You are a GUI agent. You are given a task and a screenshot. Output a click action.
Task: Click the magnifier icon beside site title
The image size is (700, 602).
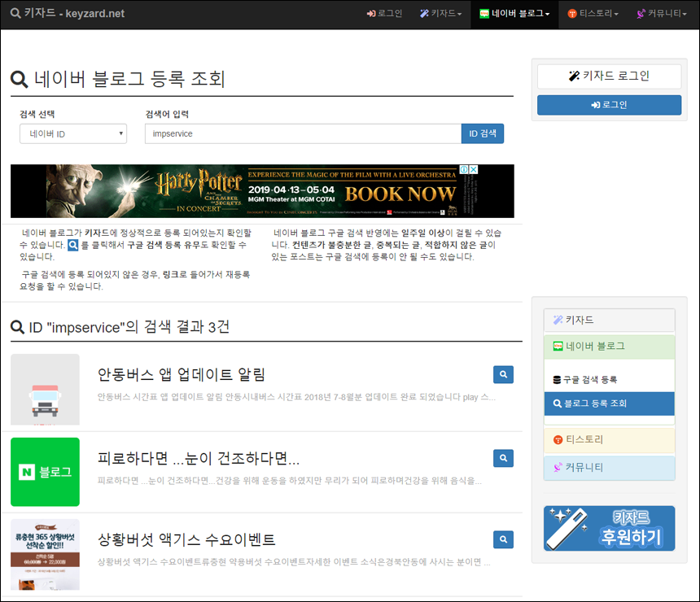point(15,13)
